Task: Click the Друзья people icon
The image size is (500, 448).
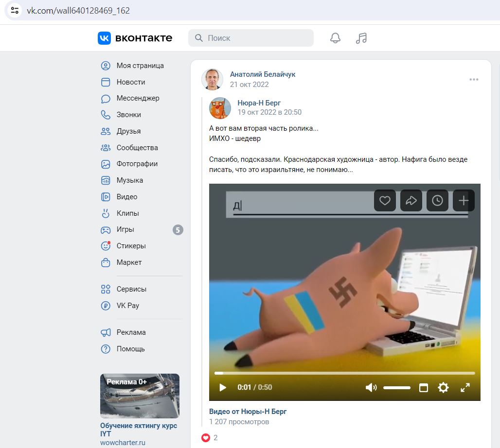Action: click(106, 131)
